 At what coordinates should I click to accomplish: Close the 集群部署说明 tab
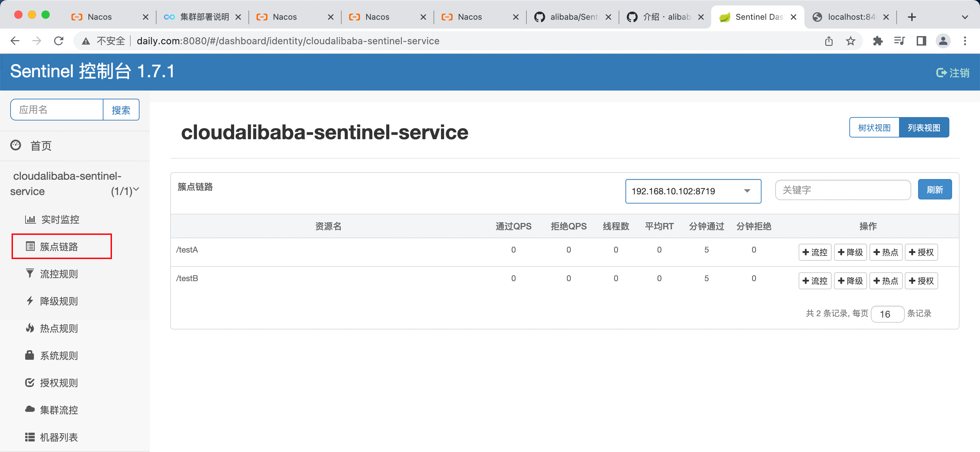[x=238, y=17]
